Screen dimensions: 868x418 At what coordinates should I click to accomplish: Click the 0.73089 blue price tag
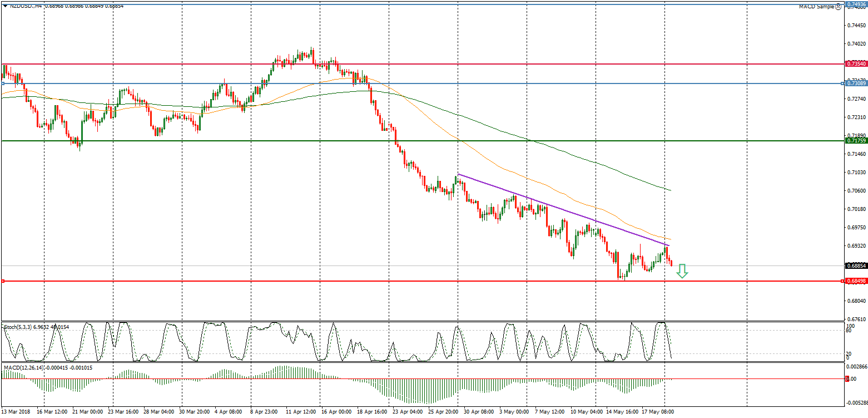856,83
